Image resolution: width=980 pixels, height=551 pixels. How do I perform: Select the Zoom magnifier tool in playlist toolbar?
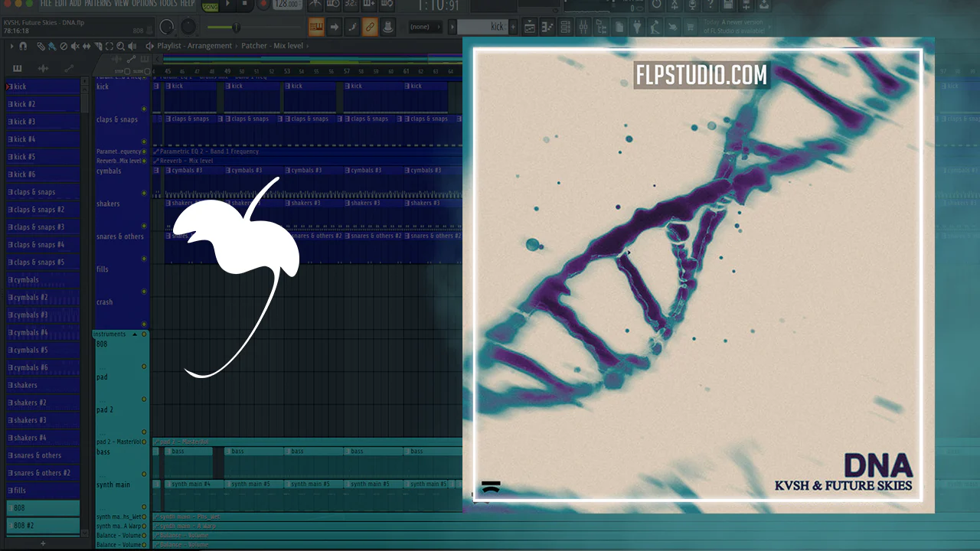(120, 46)
